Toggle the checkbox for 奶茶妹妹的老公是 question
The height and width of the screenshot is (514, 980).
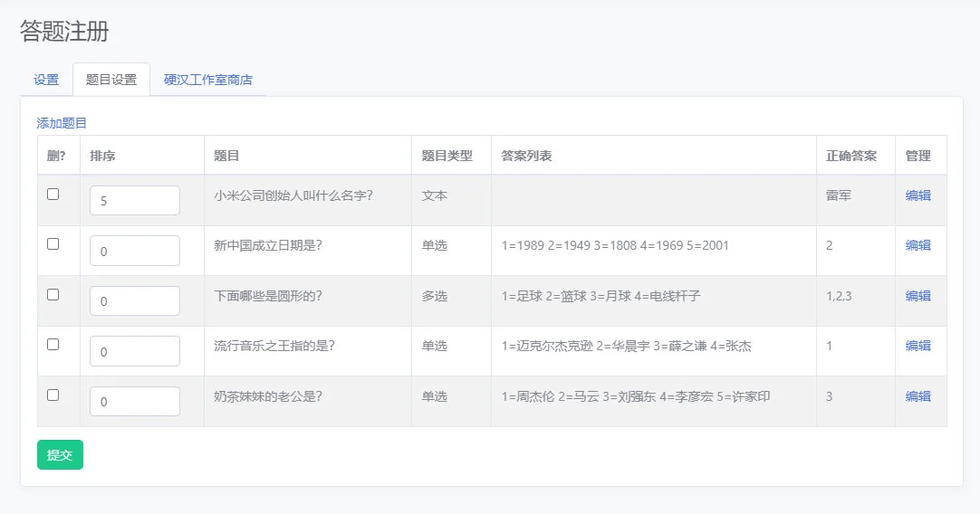click(53, 395)
